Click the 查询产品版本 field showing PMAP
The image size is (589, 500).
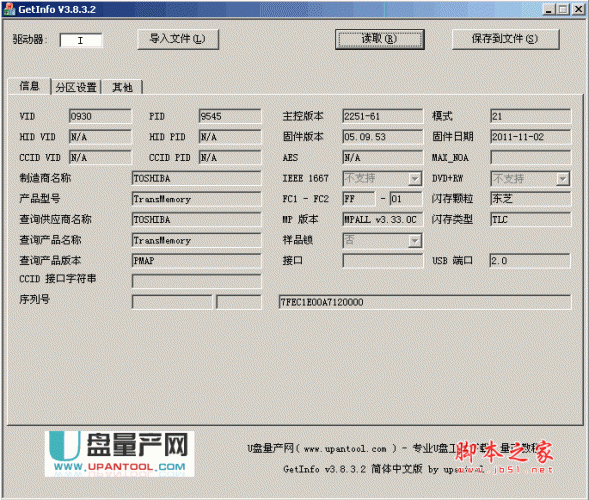coord(196,261)
